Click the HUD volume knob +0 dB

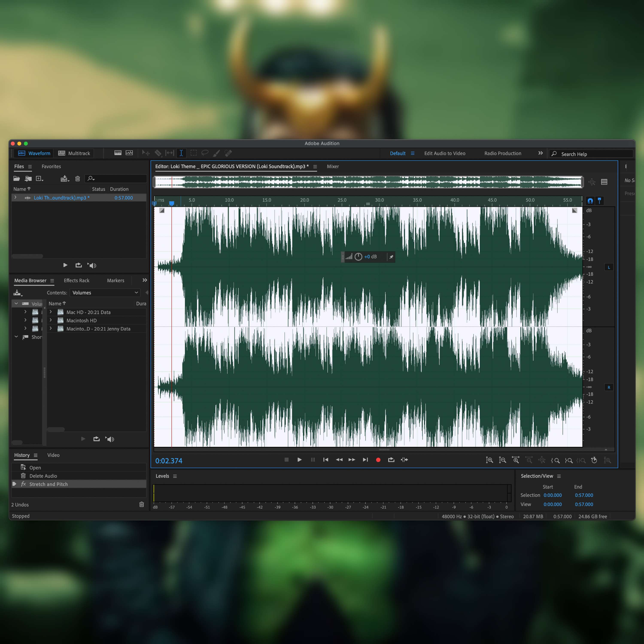(x=358, y=257)
